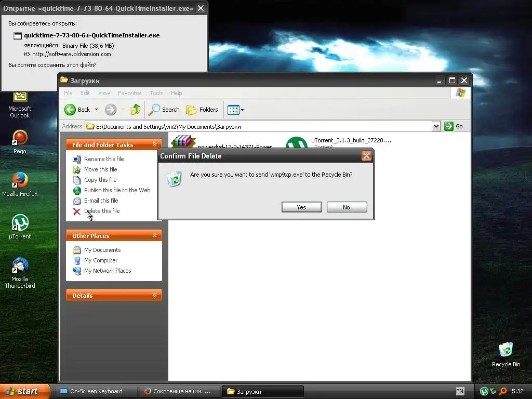This screenshot has height=399, width=532.
Task: Open the Help menu
Action: 177,93
